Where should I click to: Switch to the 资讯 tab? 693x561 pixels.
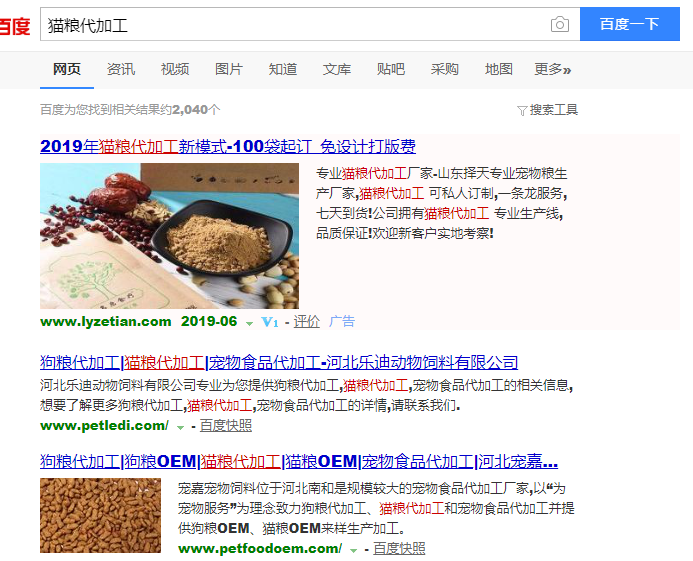click(x=121, y=69)
